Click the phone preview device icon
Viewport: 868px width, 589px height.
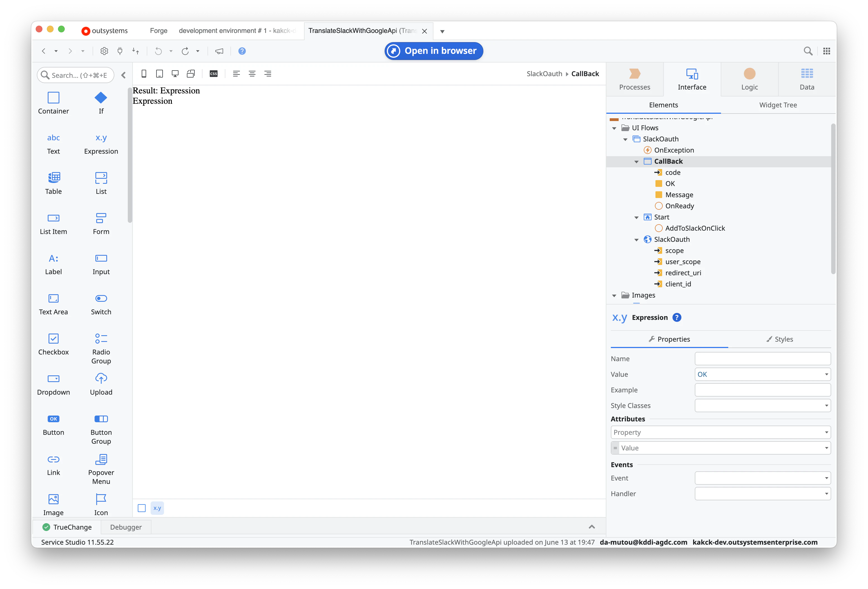(x=144, y=74)
